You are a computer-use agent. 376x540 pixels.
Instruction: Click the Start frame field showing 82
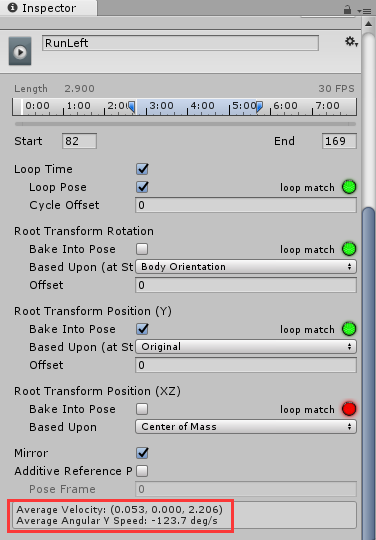click(x=79, y=141)
